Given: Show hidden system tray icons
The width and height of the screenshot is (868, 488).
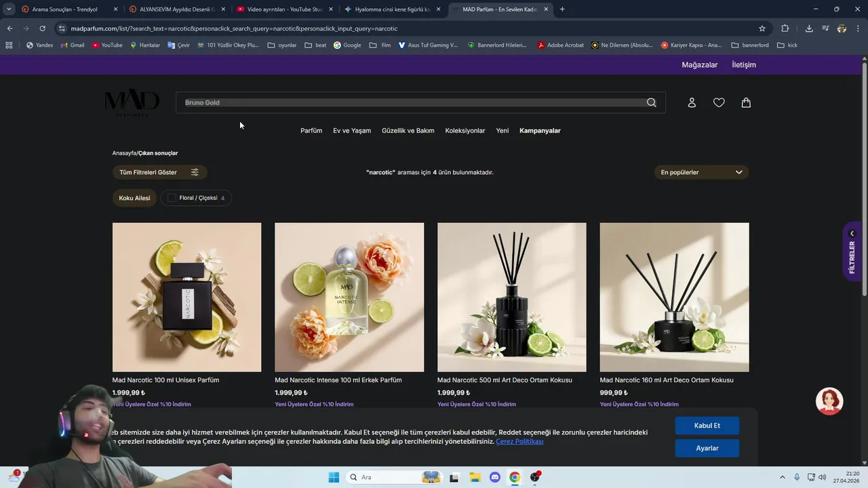Looking at the screenshot, I should [x=782, y=477].
